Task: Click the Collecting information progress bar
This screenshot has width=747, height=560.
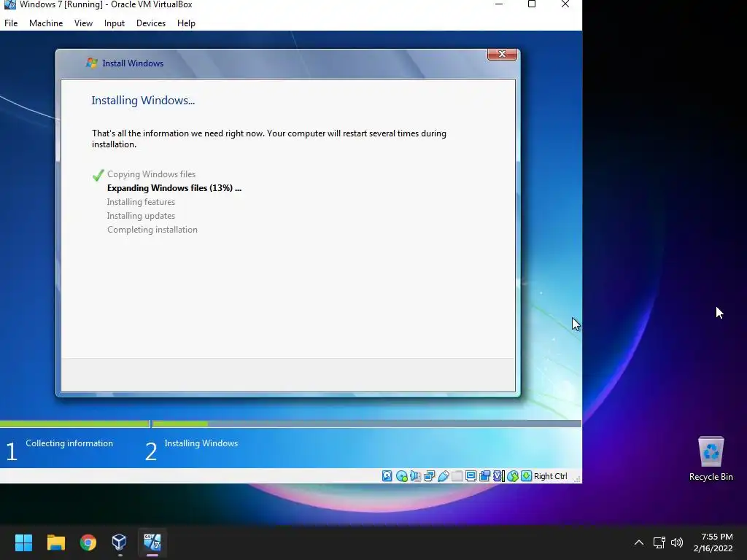Action: [75, 424]
